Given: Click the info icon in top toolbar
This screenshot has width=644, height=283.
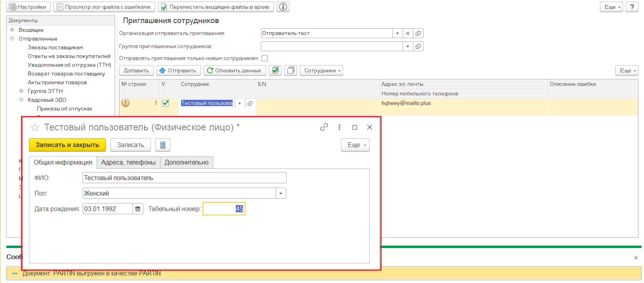Looking at the screenshot, I should coord(283,7).
